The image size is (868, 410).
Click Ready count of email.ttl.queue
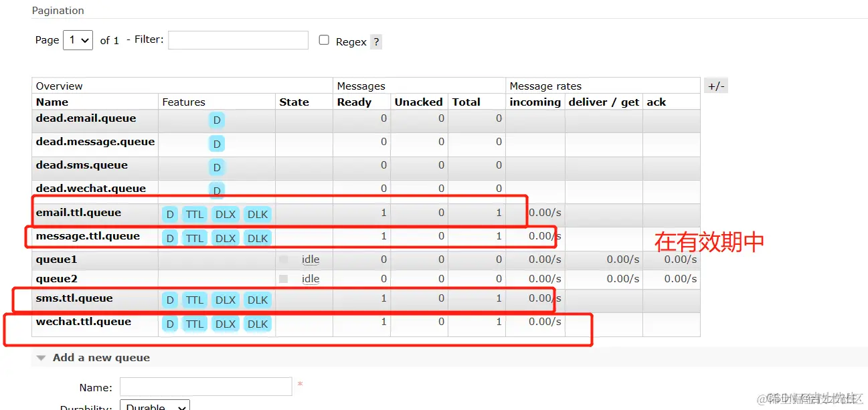(x=383, y=213)
